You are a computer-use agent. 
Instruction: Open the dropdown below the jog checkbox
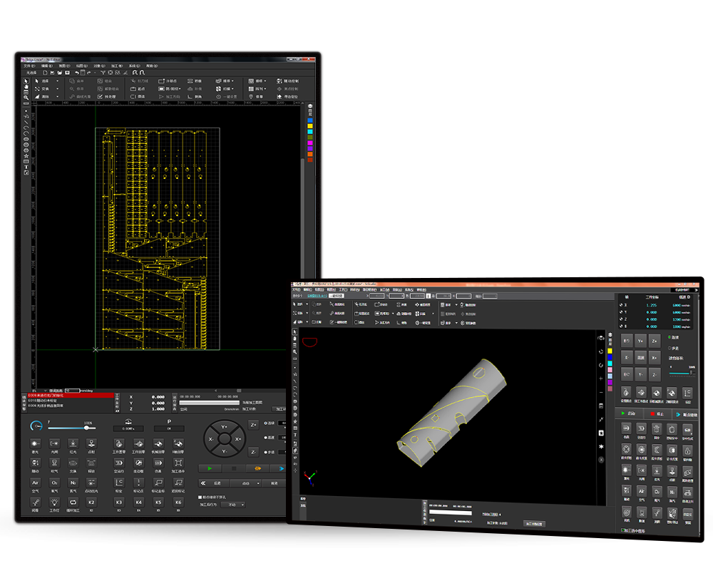tap(232, 505)
